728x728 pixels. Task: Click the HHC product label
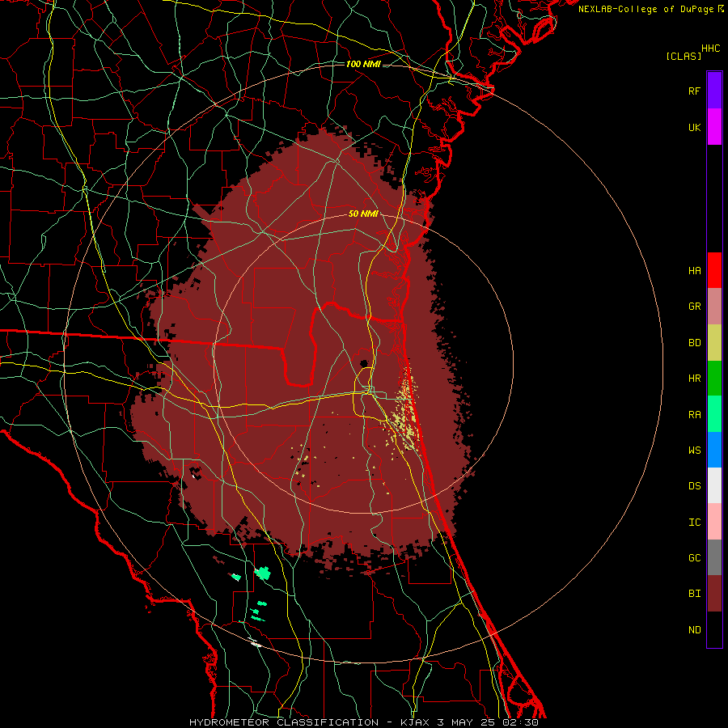tap(710, 49)
